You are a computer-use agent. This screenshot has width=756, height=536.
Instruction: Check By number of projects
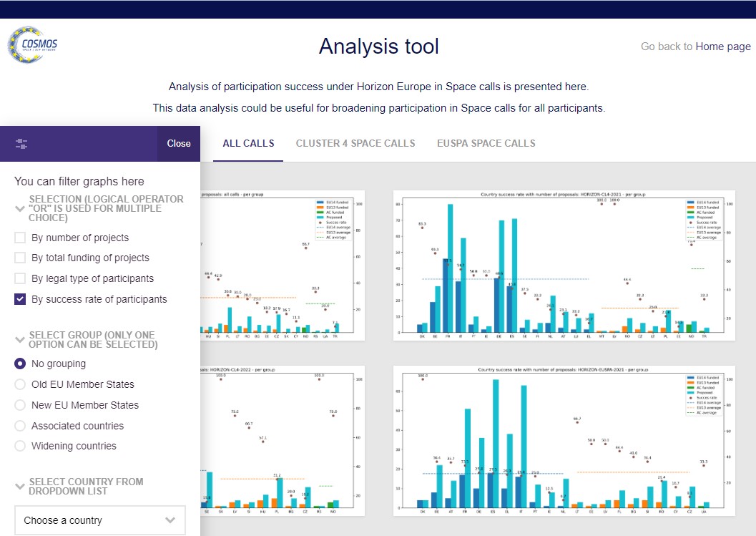[21, 238]
